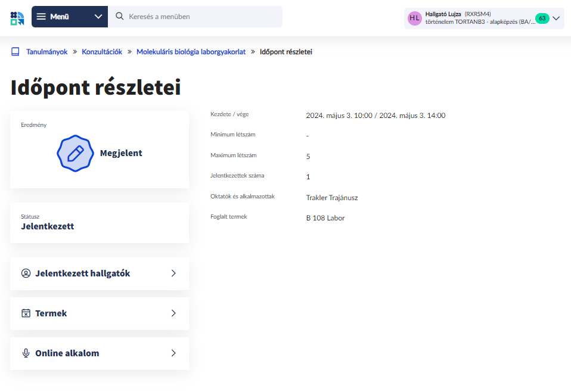Click the search magnifier icon
Screen dimensions: 571x392
click(x=119, y=17)
